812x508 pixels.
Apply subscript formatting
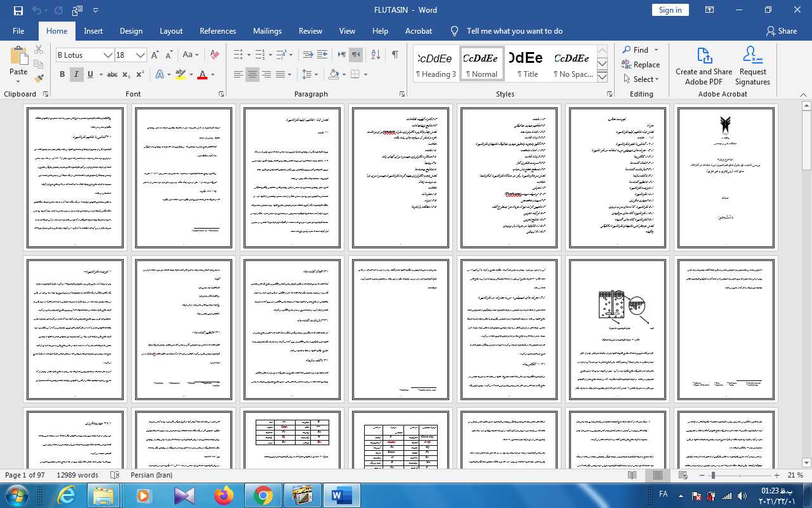(126, 75)
